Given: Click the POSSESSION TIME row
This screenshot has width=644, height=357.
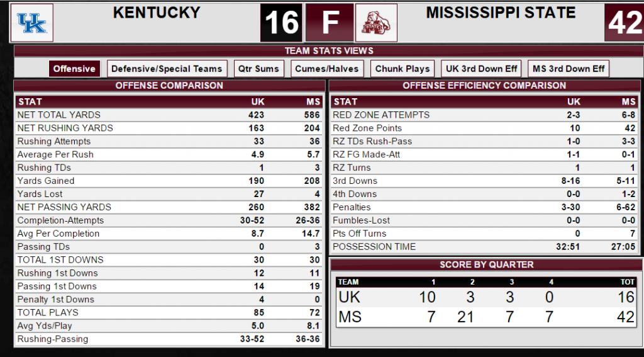Looking at the screenshot, I should click(x=484, y=247).
